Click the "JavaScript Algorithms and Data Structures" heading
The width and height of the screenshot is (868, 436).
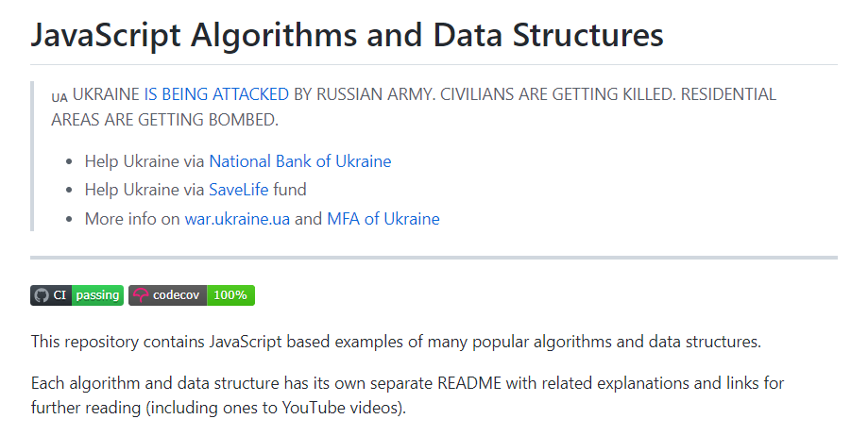click(x=347, y=35)
